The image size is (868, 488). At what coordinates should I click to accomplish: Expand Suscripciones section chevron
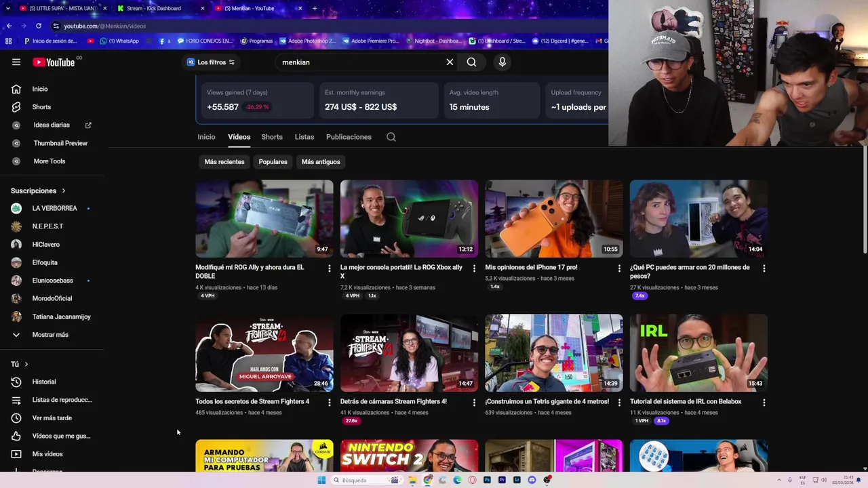tap(64, 191)
